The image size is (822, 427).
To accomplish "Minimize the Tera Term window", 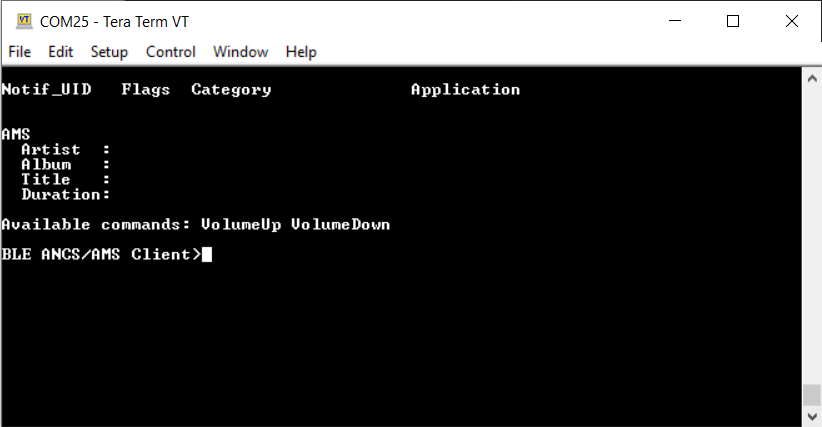I will [x=678, y=21].
